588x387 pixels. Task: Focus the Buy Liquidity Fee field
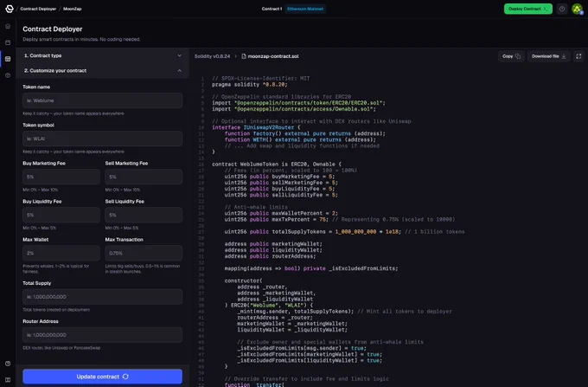[61, 215]
